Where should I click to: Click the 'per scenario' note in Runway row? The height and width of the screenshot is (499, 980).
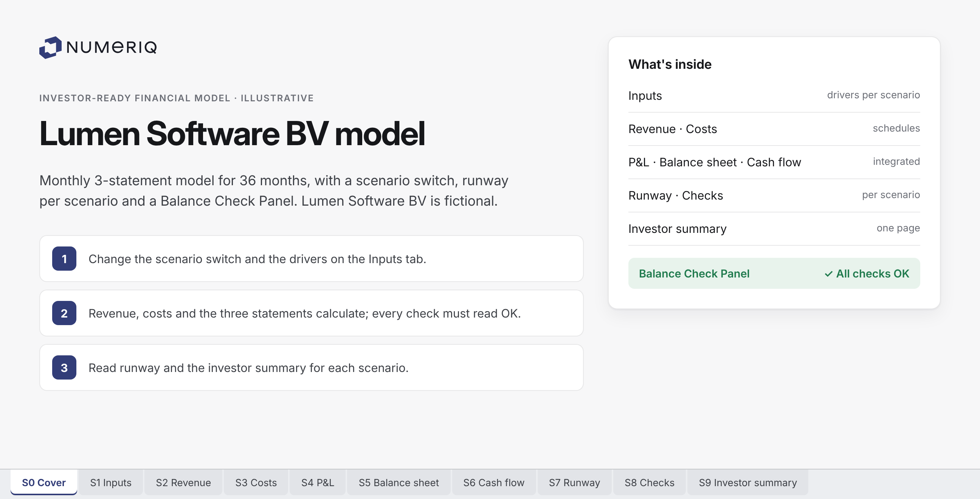click(x=891, y=195)
